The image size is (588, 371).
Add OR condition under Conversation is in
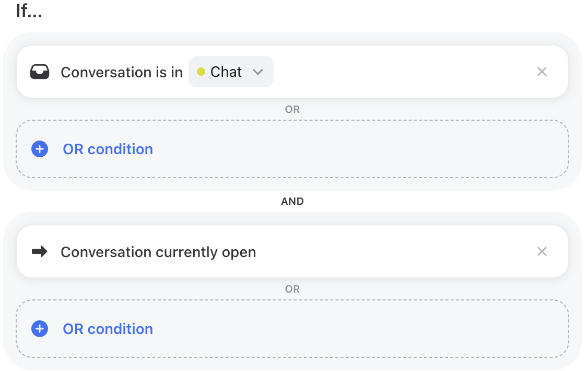(x=108, y=149)
